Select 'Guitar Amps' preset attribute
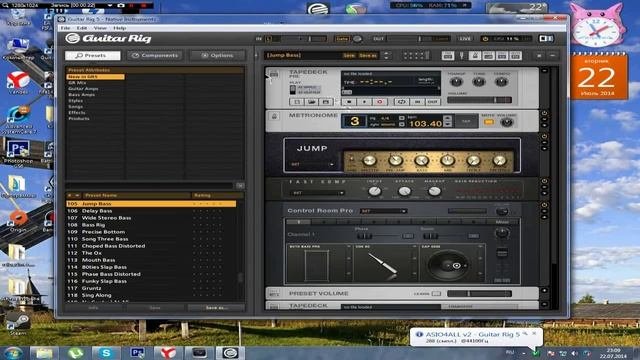 click(x=83, y=89)
